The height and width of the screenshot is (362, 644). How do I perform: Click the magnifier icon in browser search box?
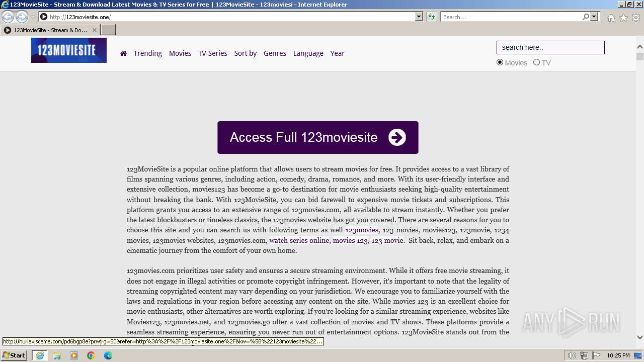point(586,17)
